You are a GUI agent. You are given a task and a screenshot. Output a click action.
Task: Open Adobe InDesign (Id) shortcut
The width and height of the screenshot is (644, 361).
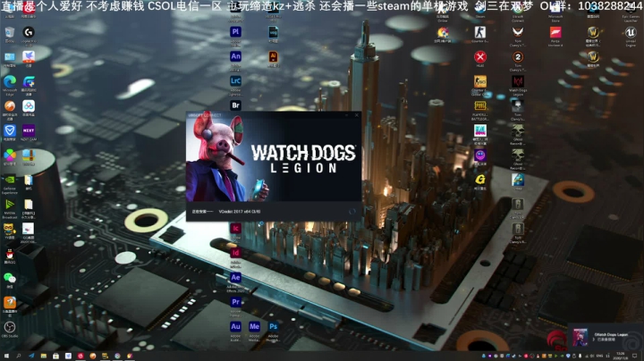pos(235,253)
